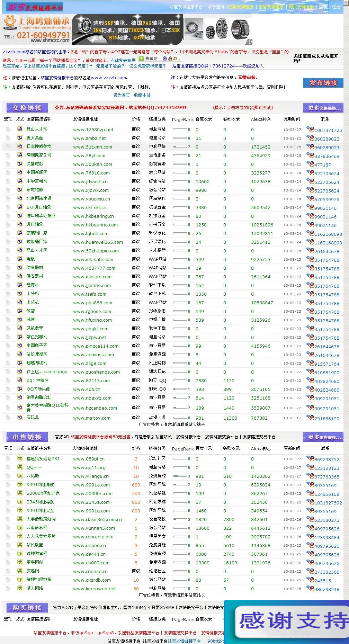Click 注册 in the top navigation

click(336, 7)
